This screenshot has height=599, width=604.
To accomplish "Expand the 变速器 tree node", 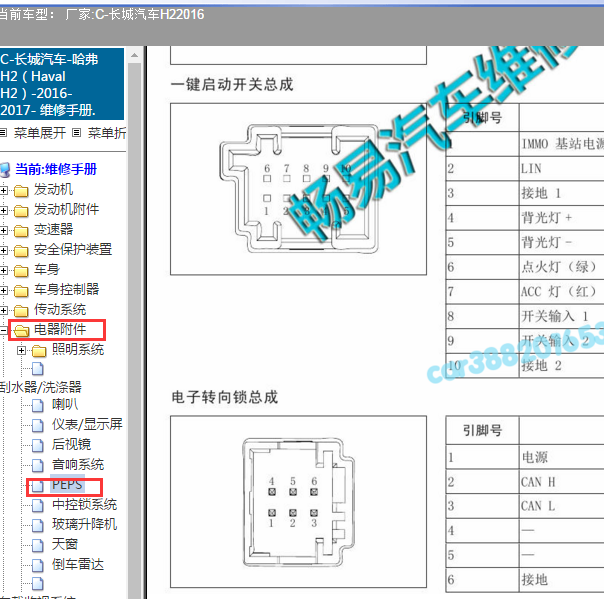I will pyautogui.click(x=3, y=230).
